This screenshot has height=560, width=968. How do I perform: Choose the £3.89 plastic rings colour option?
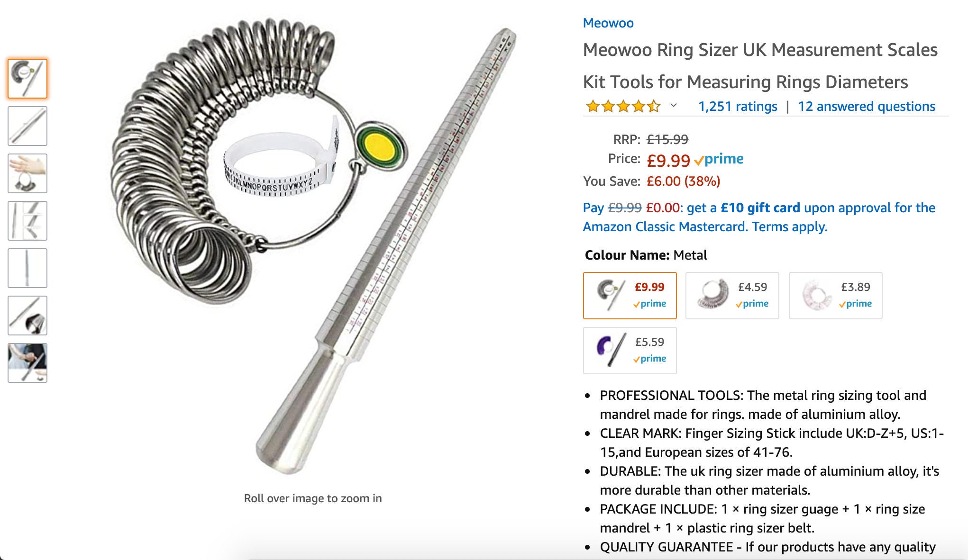[836, 296]
